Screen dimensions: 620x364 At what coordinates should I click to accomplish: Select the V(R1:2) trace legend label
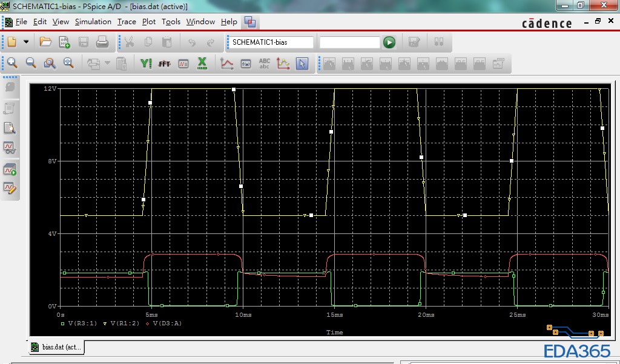click(x=125, y=323)
